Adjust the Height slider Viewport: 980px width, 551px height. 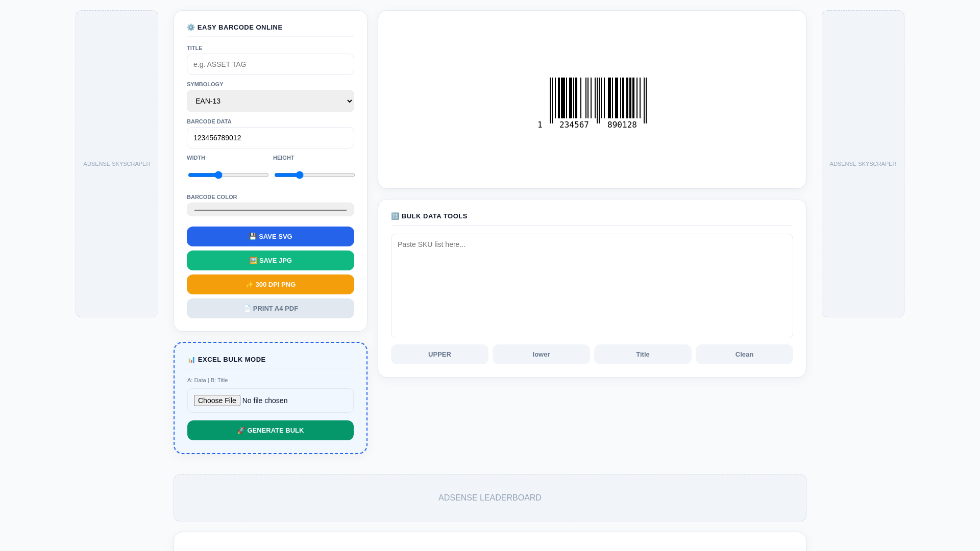coord(314,175)
